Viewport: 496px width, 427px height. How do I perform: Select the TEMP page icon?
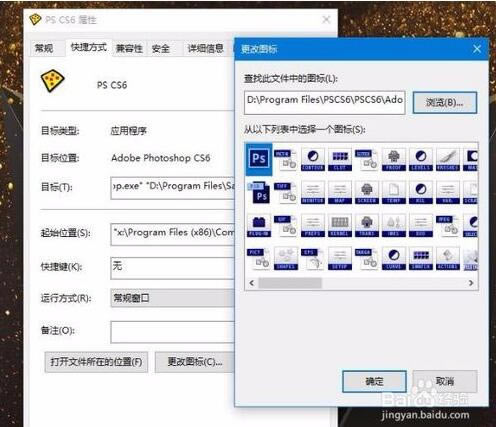[x=394, y=192]
